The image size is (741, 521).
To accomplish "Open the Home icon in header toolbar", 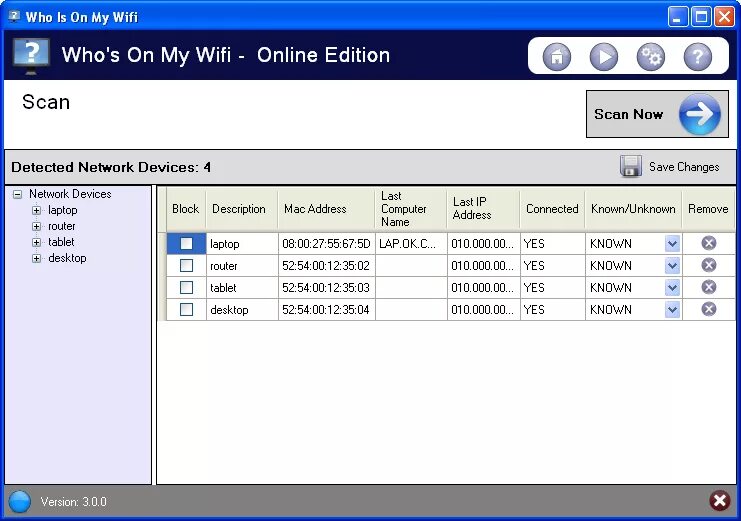I will pyautogui.click(x=557, y=57).
